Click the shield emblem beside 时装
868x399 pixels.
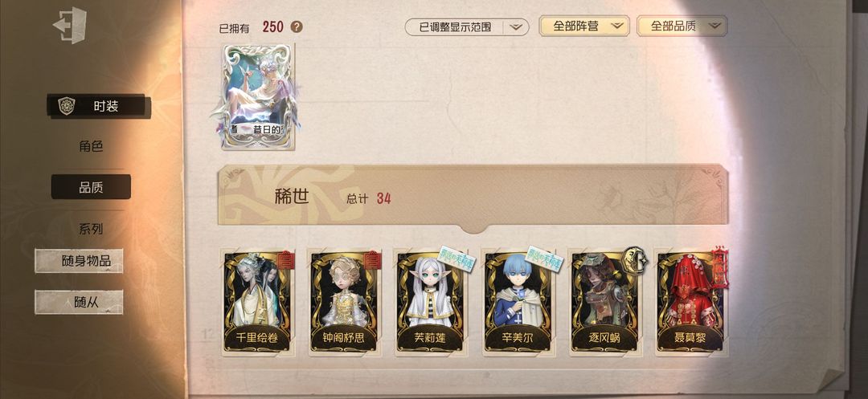click(x=67, y=105)
